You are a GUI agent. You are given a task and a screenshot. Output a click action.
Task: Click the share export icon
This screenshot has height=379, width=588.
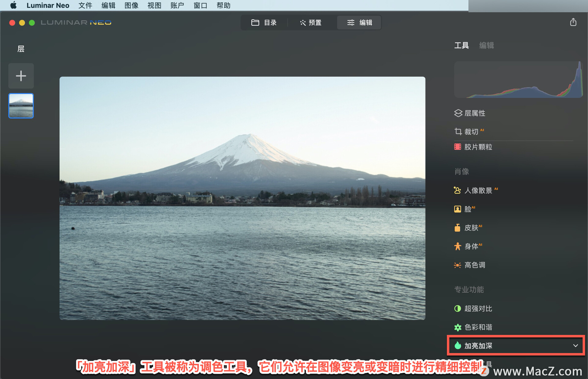(x=573, y=22)
